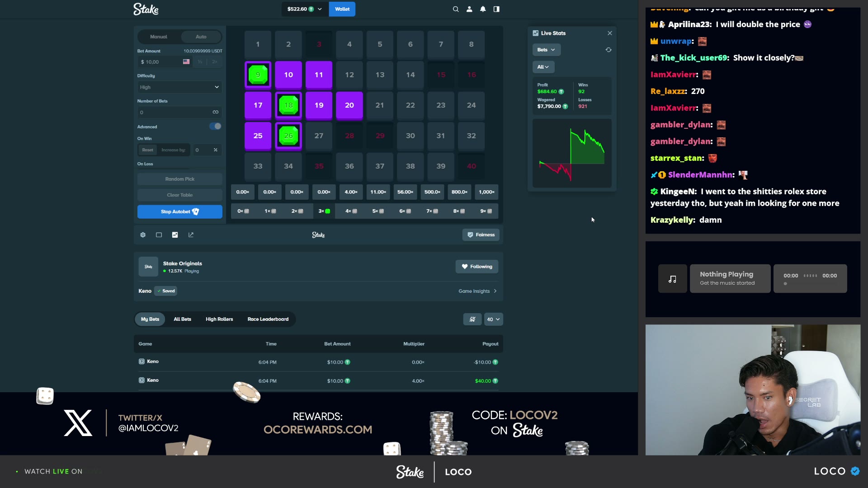868x488 pixels.
Task: Open the notifications bell
Action: click(483, 9)
